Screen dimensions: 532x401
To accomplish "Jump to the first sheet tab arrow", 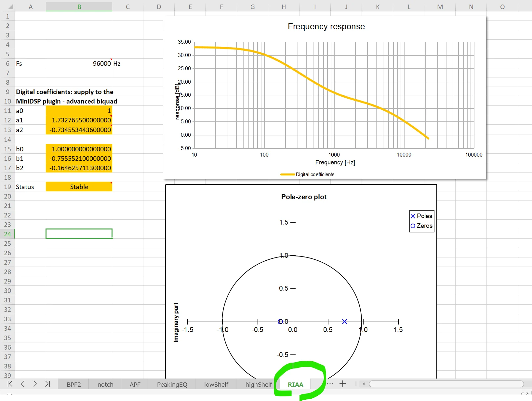I will click(x=10, y=384).
